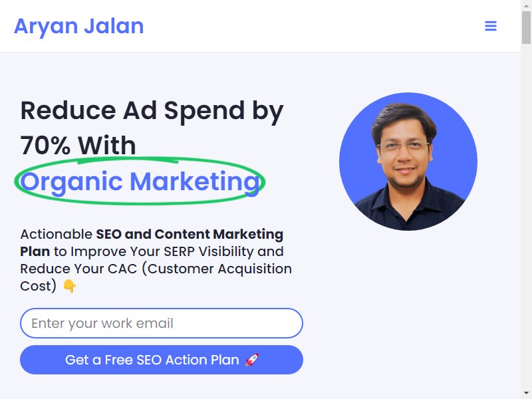This screenshot has width=532, height=399.
Task: Click the Aryan Jalan site logo
Action: [x=78, y=26]
